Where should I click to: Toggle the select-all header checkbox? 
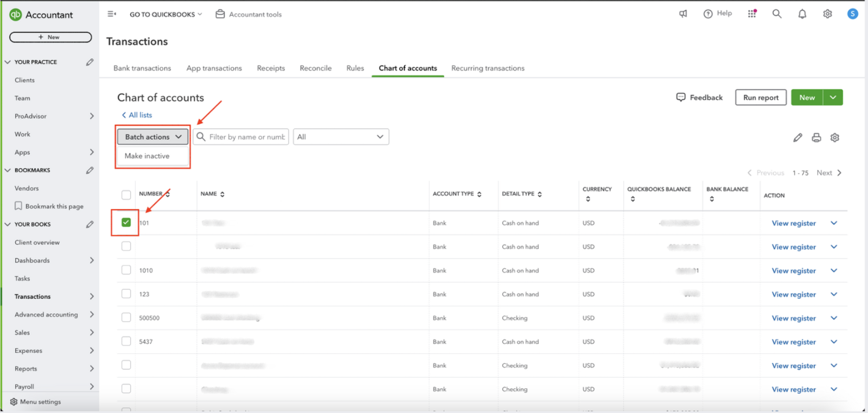[126, 195]
